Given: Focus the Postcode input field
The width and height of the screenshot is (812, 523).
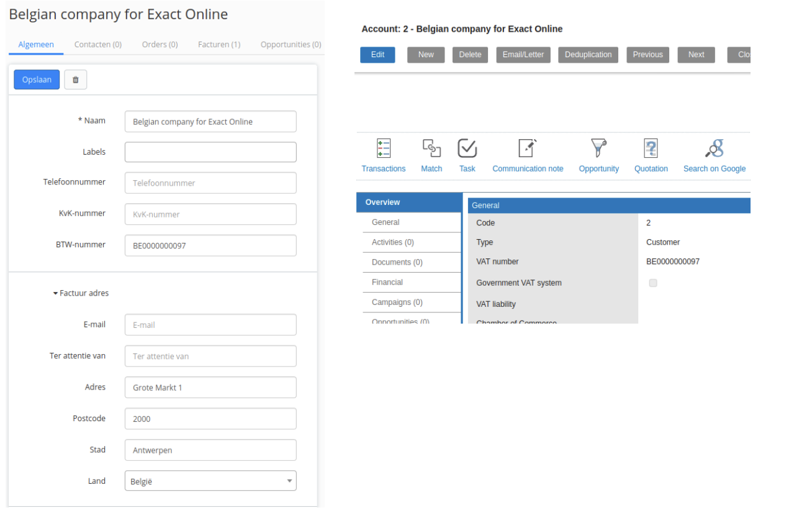Looking at the screenshot, I should (x=210, y=419).
